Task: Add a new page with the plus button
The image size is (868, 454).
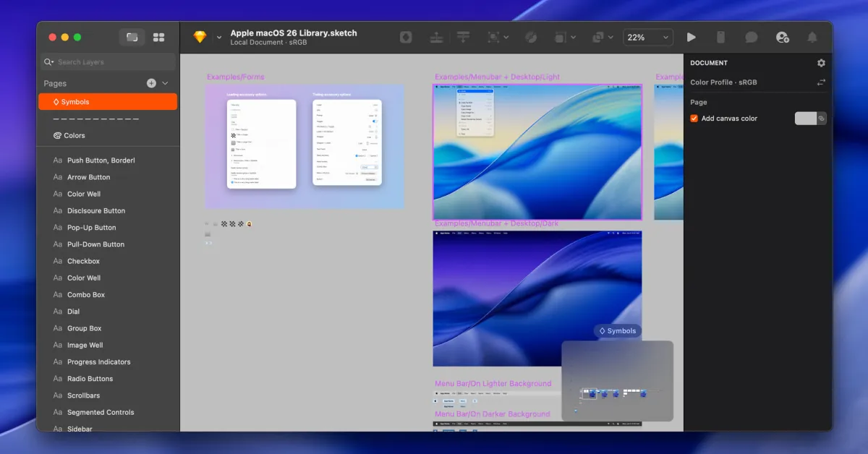Action: (x=152, y=83)
